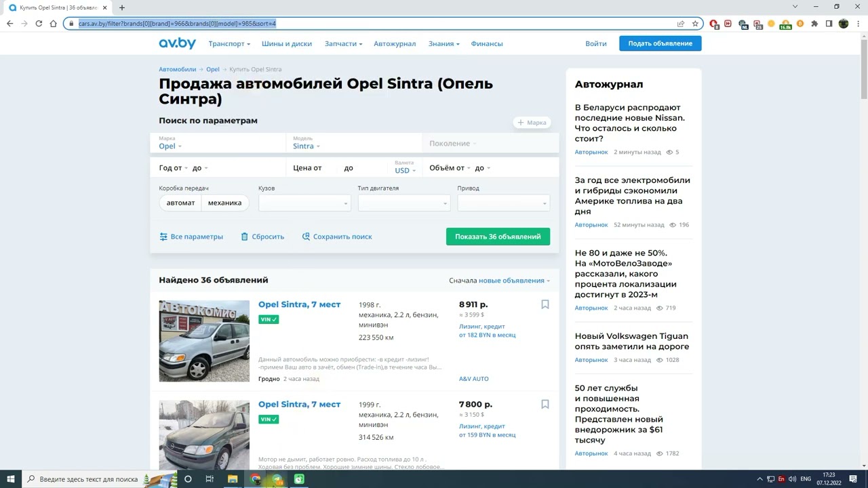868x488 pixels.
Task: Open the Запчасти menu
Action: click(343, 44)
